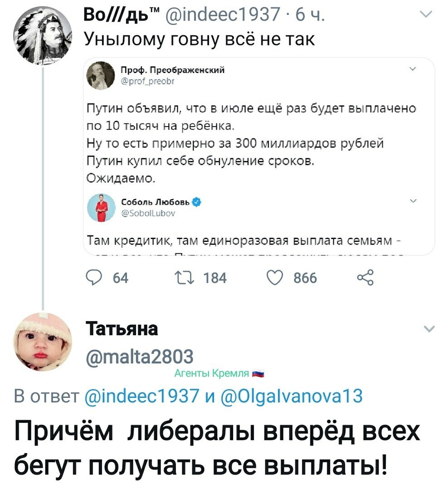Viewport: 448px width, 490px height.
Task: Follow the @indeec1937 mention in the reply line
Action: [142, 396]
